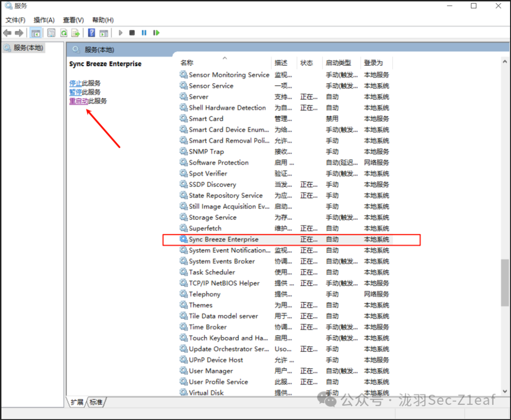511x420 pixels.
Task: Click the 重启动 service link
Action: tap(79, 101)
